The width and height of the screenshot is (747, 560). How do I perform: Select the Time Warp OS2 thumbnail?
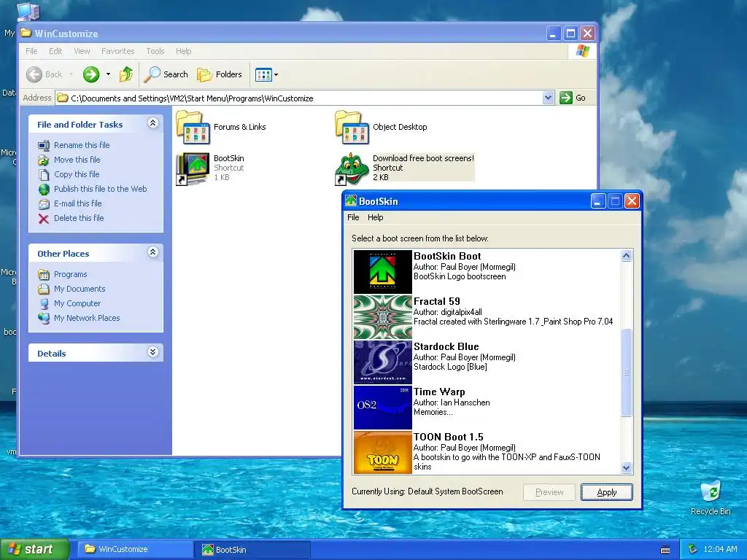(382, 407)
